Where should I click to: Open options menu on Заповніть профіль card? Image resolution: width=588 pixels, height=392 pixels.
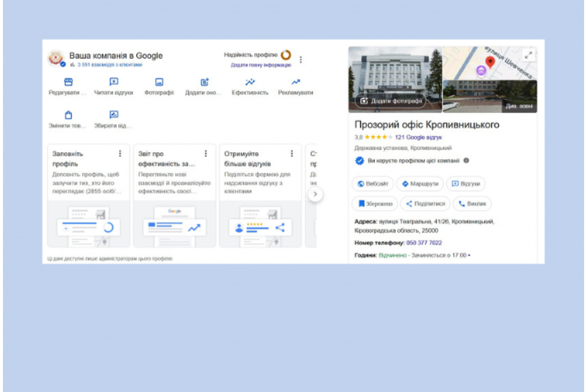click(120, 153)
